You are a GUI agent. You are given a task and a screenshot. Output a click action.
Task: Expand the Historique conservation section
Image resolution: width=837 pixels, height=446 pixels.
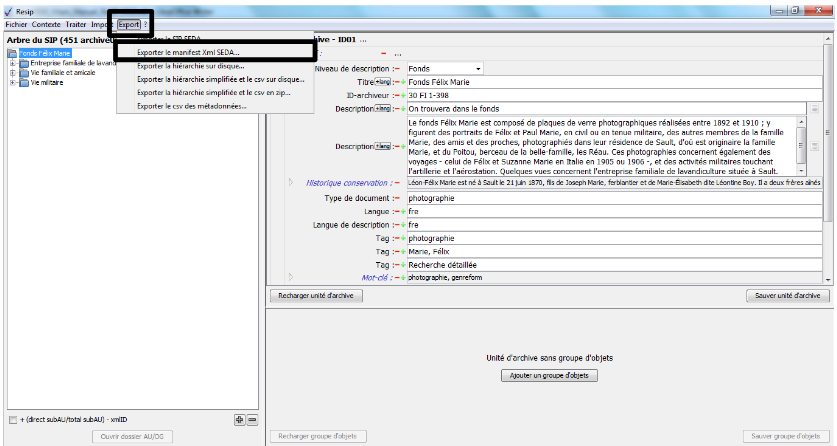coord(291,183)
